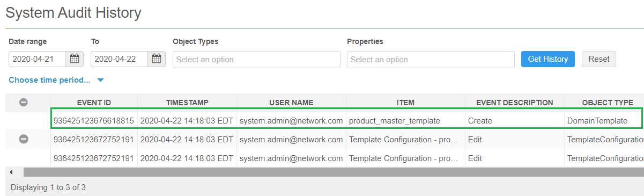Click the Reset button
Screen dimensions: 644x196
click(x=599, y=59)
